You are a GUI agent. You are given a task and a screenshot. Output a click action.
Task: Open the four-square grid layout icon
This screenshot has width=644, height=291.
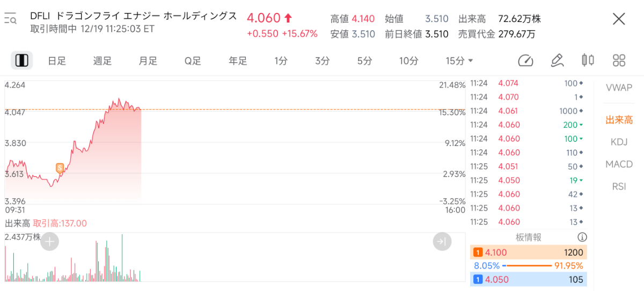(x=619, y=61)
